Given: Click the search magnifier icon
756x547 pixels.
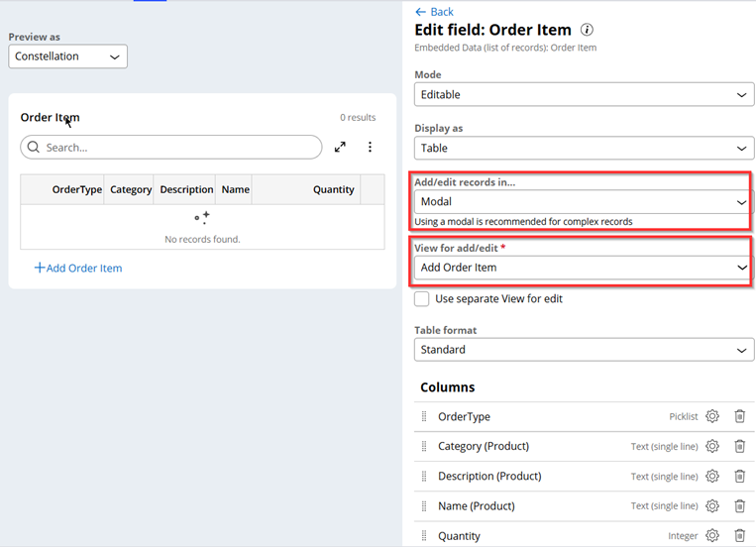Looking at the screenshot, I should click(34, 147).
